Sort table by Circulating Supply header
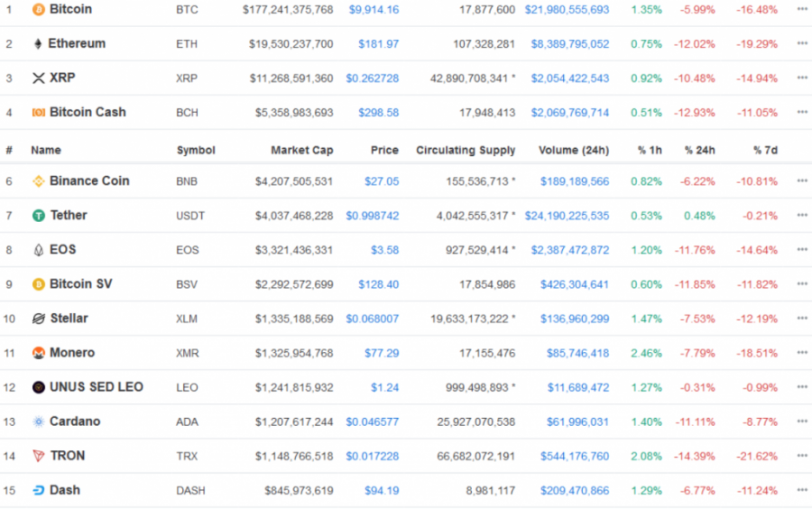 tap(466, 150)
